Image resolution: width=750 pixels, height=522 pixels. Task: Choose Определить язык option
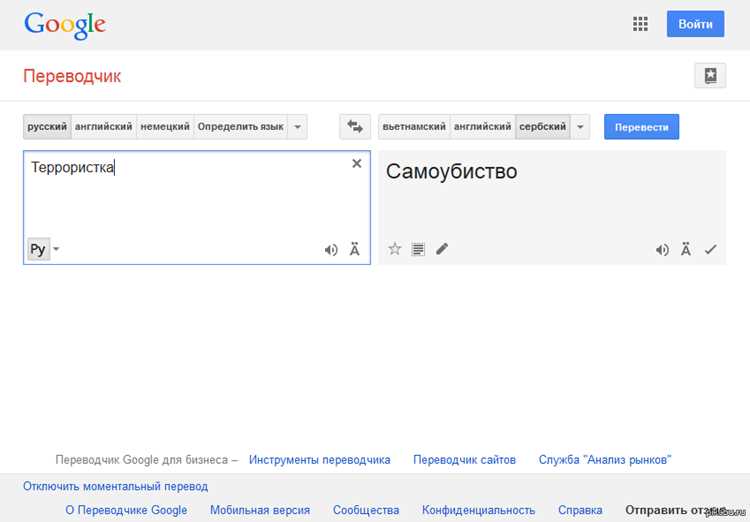(x=241, y=127)
